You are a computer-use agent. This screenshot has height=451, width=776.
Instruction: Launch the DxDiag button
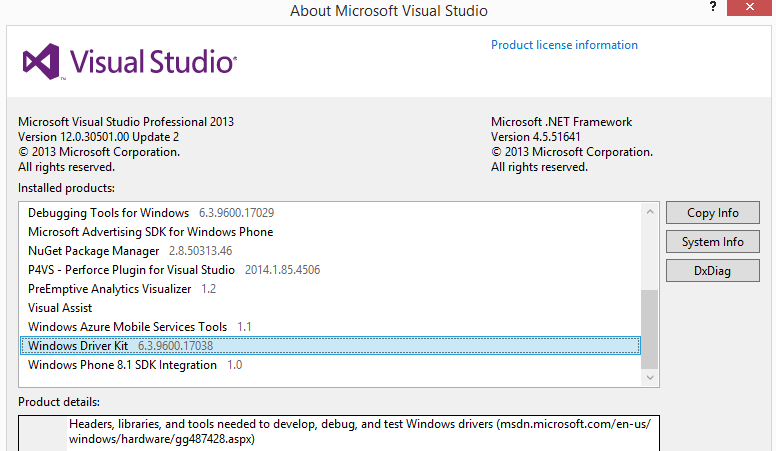point(713,271)
